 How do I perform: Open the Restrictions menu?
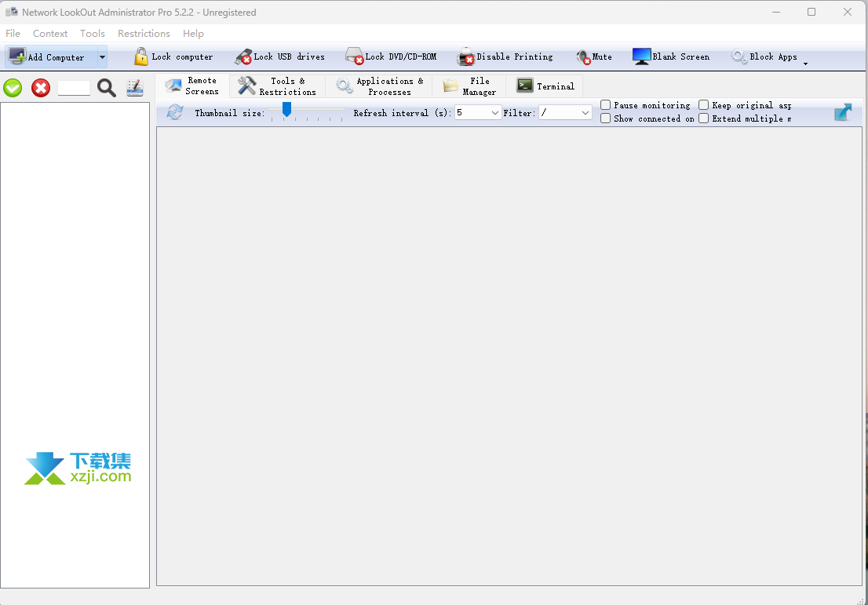coord(144,33)
